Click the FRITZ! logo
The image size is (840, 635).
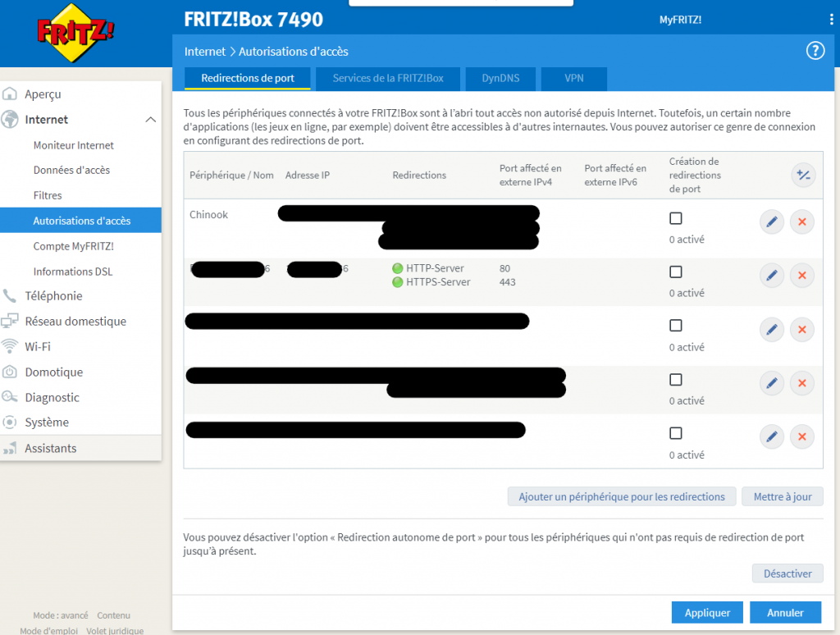[x=75, y=33]
